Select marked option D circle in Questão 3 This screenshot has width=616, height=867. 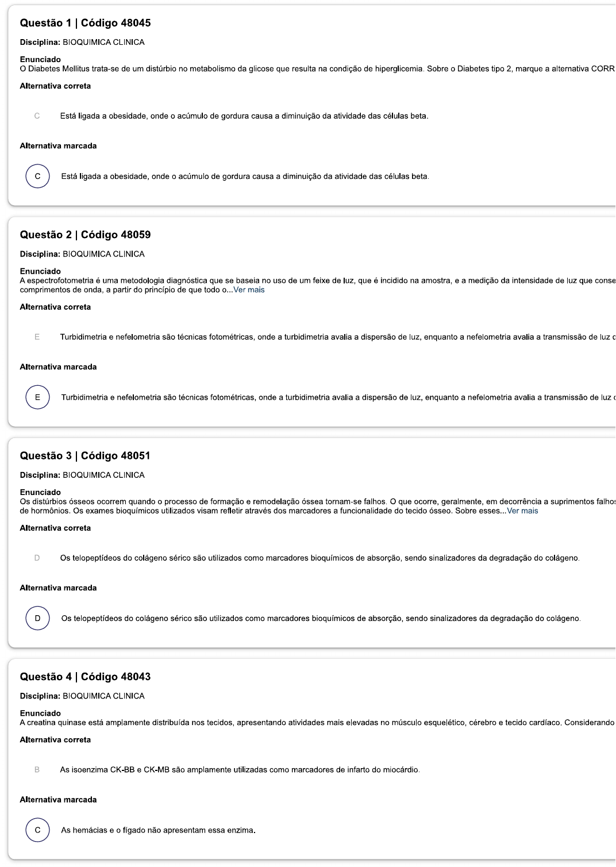[37, 619]
